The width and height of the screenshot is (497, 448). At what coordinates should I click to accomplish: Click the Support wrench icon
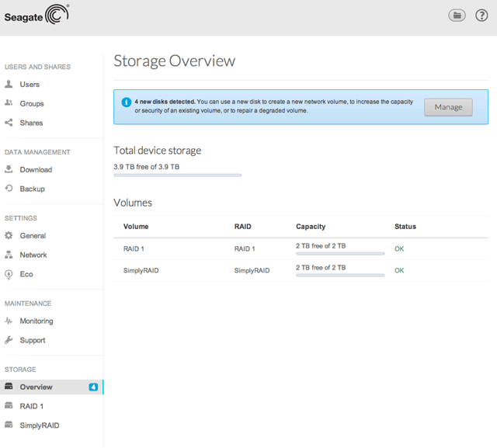tap(9, 340)
